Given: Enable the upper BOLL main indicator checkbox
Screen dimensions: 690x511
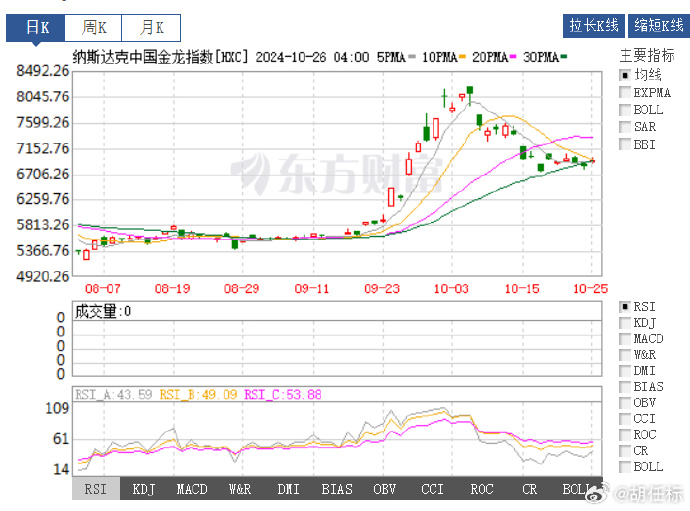Looking at the screenshot, I should pos(625,110).
